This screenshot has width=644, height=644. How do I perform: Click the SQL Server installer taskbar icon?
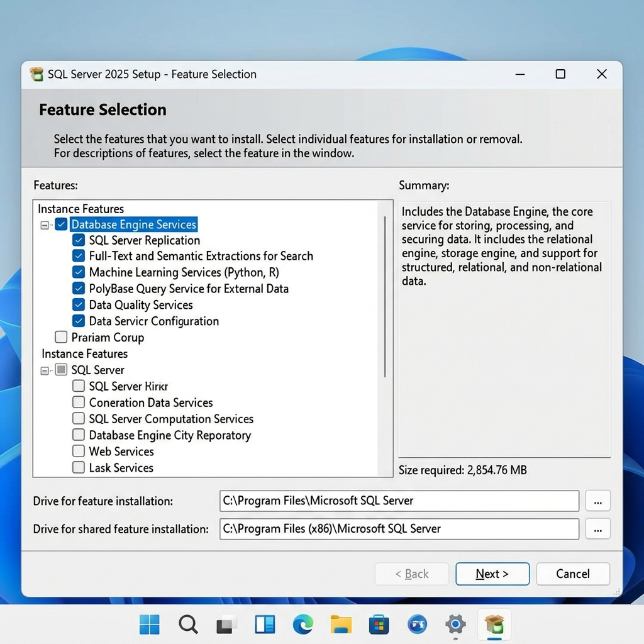tap(494, 625)
